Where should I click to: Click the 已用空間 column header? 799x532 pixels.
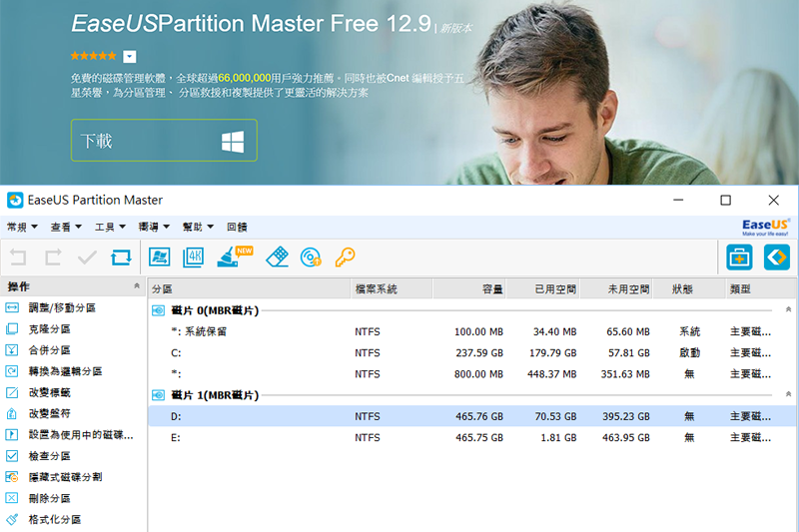[x=543, y=289]
